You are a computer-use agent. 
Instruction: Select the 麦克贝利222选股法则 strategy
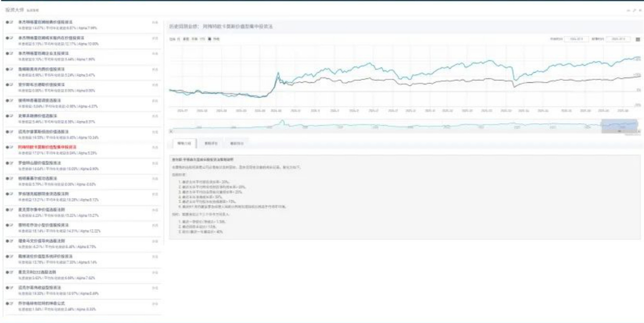click(39, 272)
